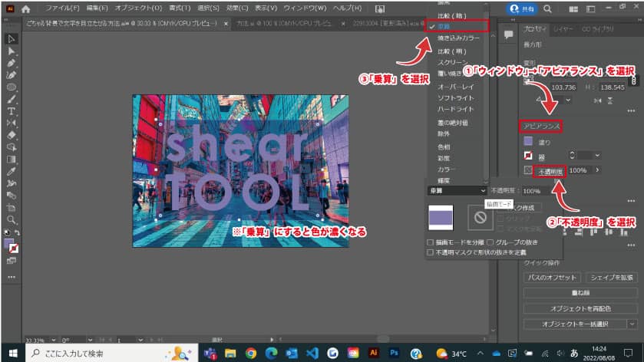The width and height of the screenshot is (644, 362).
Task: Click the flip horizontal icon
Action: (598, 100)
